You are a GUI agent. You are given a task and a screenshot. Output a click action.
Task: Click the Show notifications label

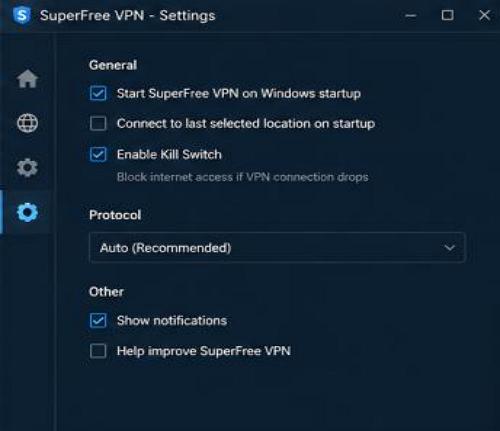172,320
